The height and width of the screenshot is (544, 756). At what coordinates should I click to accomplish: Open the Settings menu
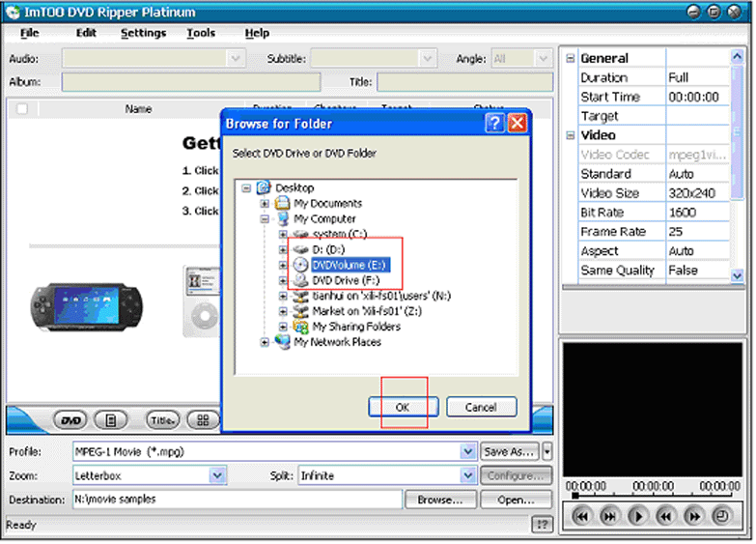[x=144, y=33]
